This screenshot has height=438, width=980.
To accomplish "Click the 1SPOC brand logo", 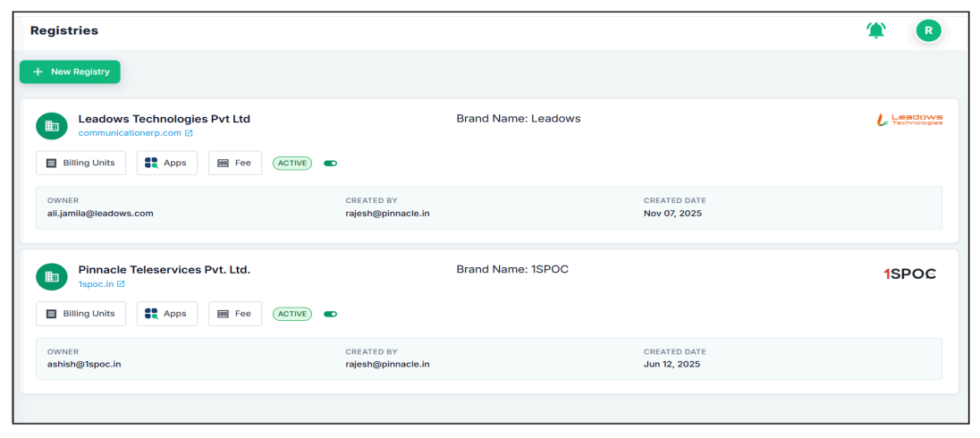I will (909, 274).
